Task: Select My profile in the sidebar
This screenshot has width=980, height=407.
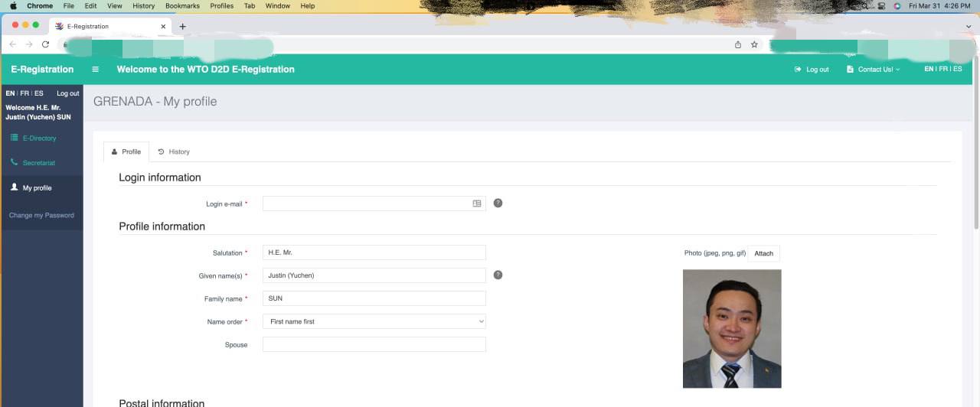Action: coord(31,187)
